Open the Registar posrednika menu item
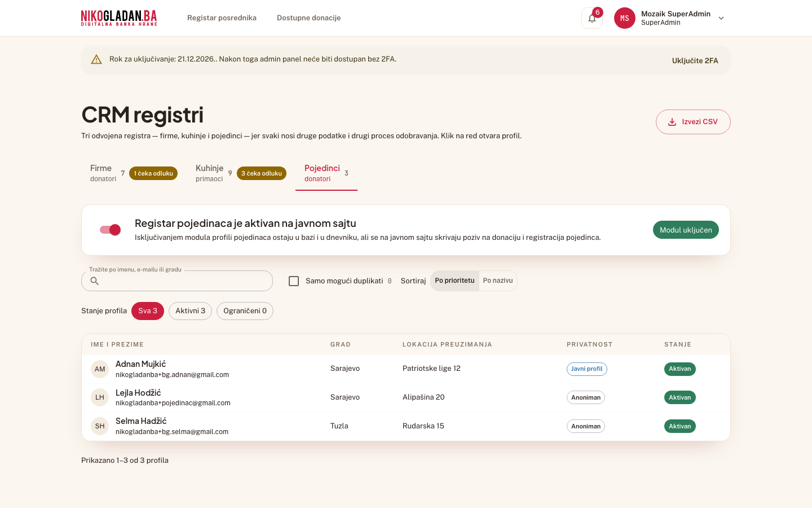The image size is (812, 508). click(222, 18)
